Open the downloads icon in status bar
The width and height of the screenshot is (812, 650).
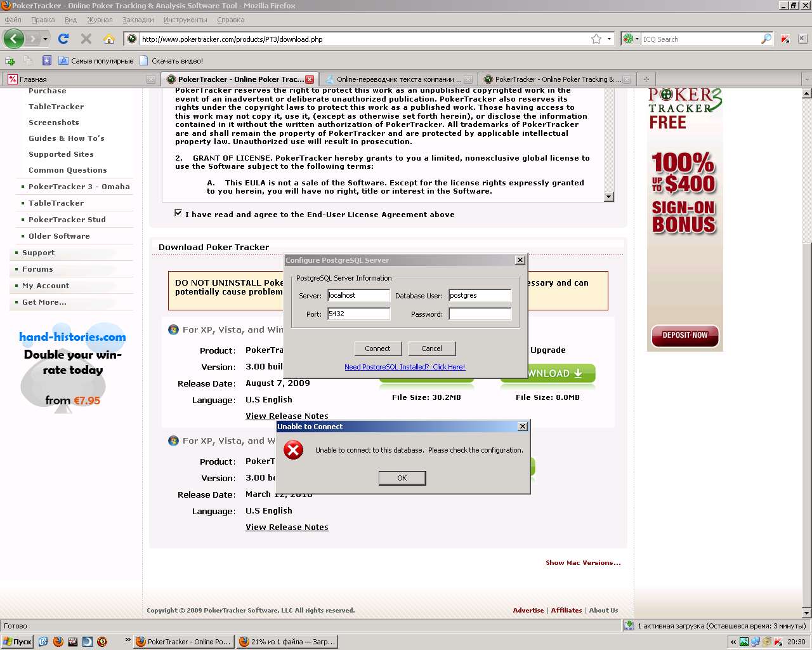629,626
